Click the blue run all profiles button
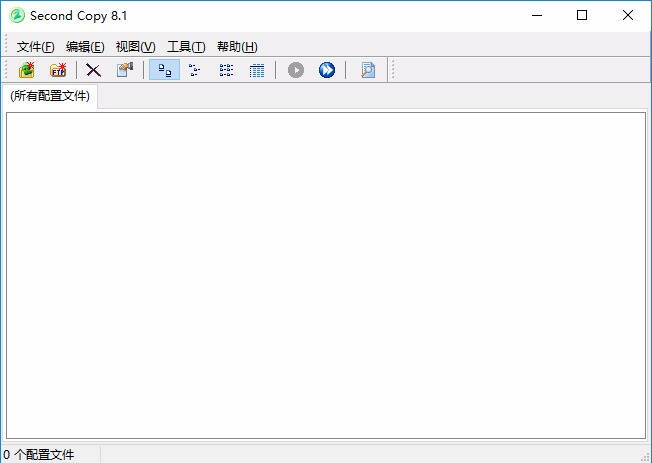 327,70
